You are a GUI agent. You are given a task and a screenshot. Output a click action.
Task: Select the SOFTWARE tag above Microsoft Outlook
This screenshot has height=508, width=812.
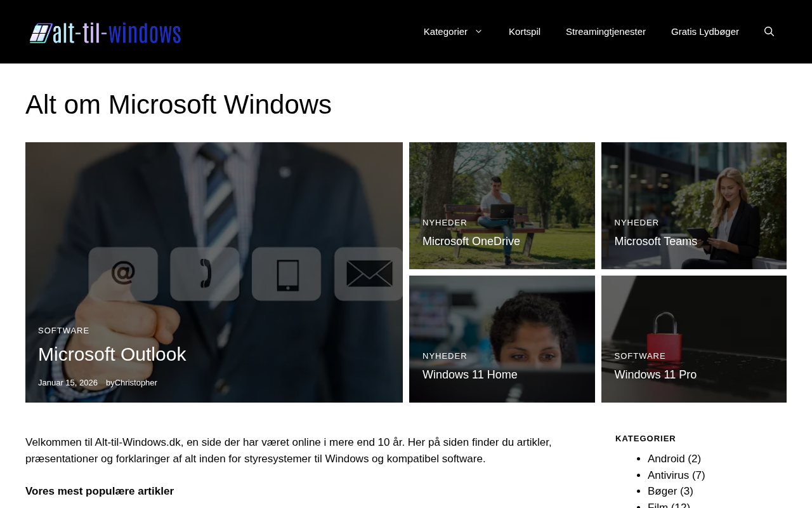click(x=63, y=331)
